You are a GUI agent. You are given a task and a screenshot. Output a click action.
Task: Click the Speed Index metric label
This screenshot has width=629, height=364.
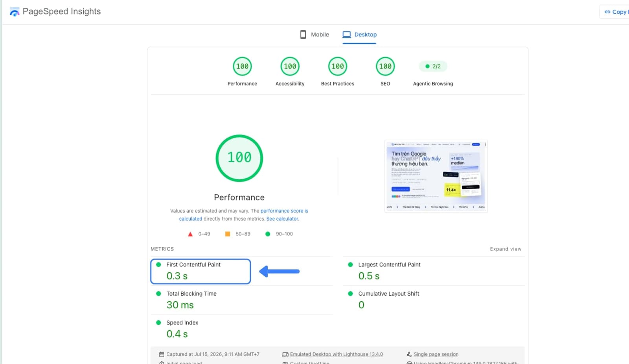pos(182,323)
